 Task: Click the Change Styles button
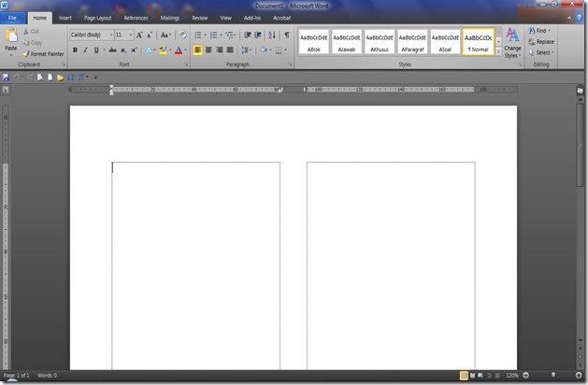pyautogui.click(x=512, y=43)
